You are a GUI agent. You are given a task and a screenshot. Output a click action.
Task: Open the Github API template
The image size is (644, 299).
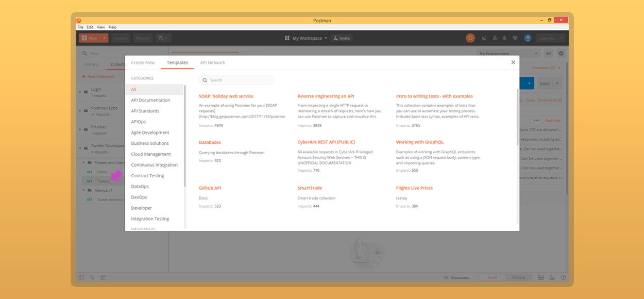[x=210, y=188]
